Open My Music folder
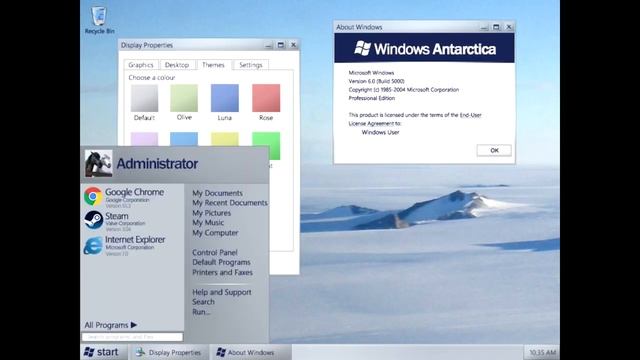 click(208, 223)
